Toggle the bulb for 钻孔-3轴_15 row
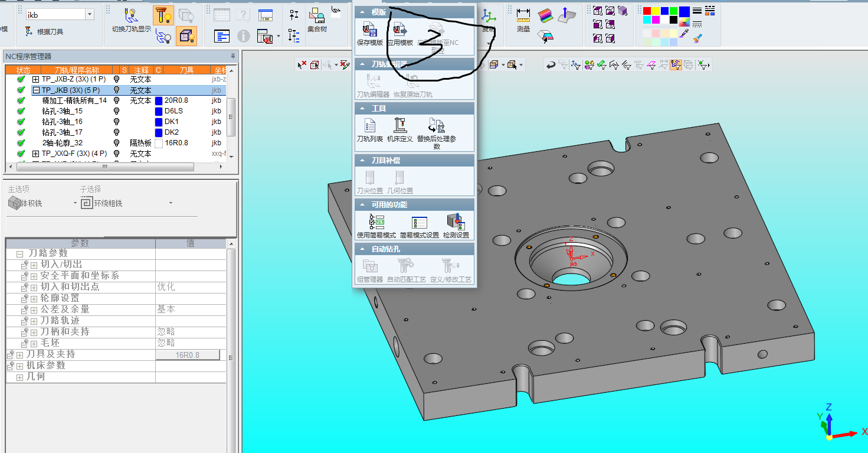Image resolution: width=868 pixels, height=453 pixels. tap(116, 111)
